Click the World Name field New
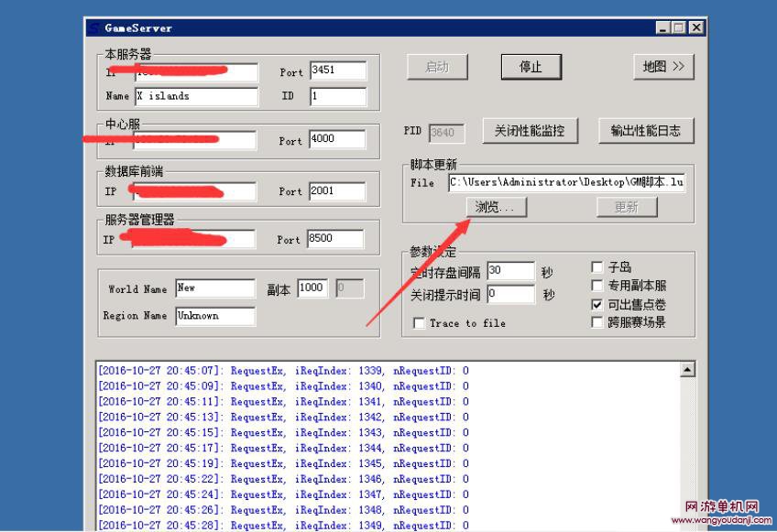Image resolution: width=777 pixels, height=532 pixels. click(x=215, y=288)
